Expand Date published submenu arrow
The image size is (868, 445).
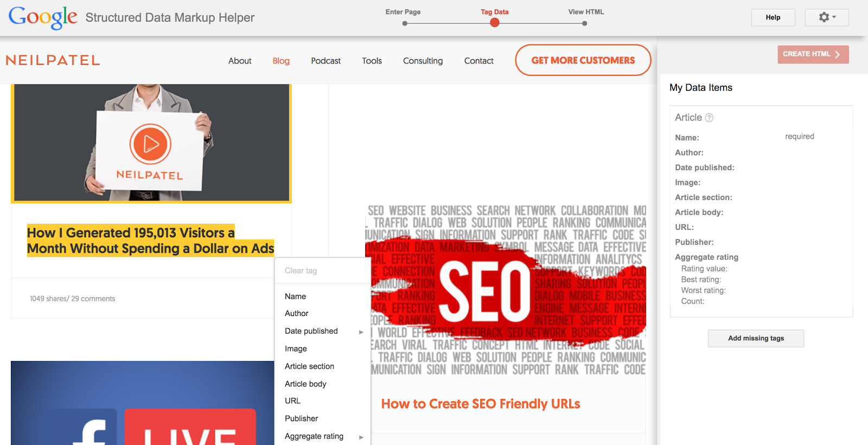[x=361, y=332]
